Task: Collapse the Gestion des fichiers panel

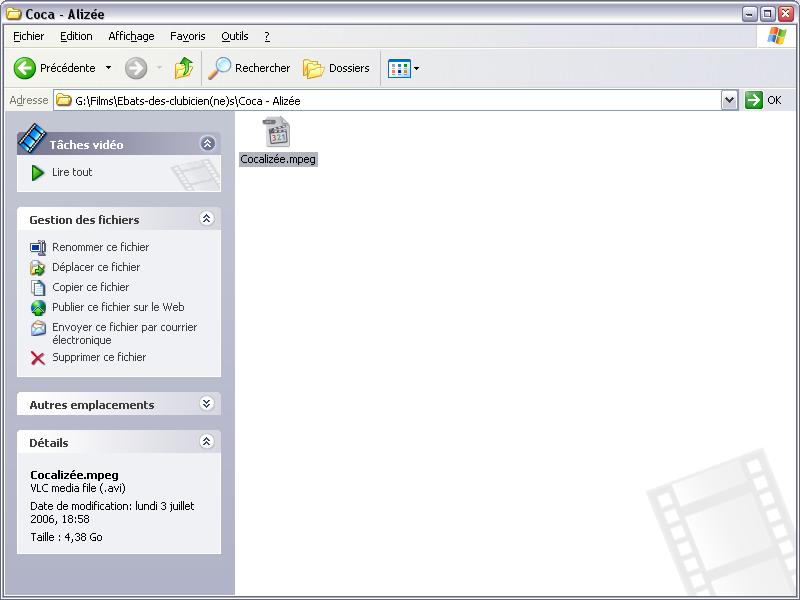Action: pos(207,219)
